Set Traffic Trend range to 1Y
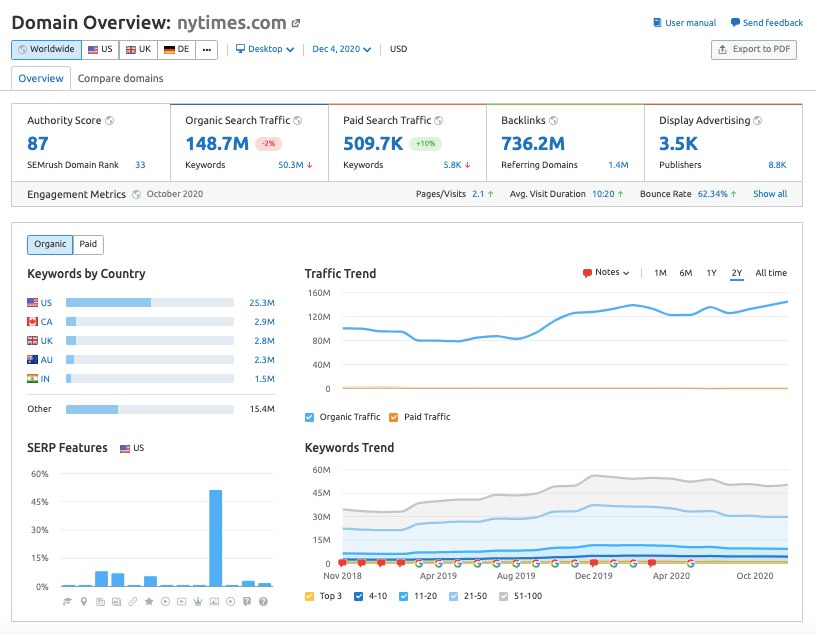The image size is (816, 635). pos(711,273)
